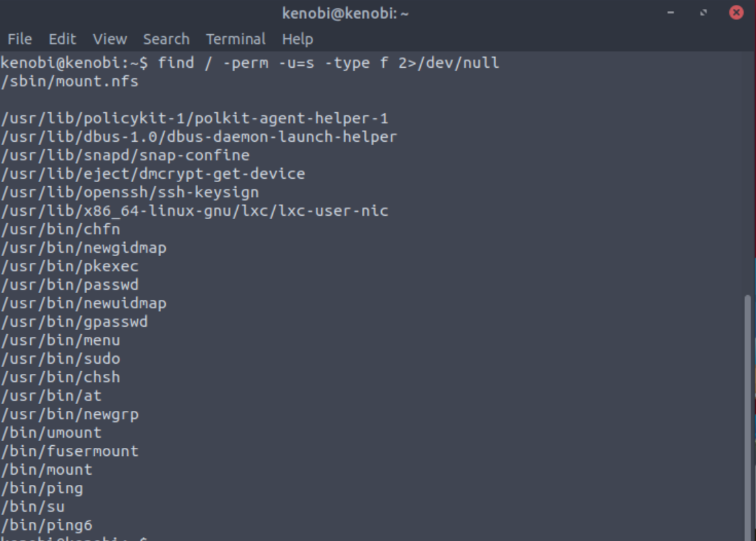Click the /bin/fusermount output line
The image size is (756, 541).
coord(69,451)
